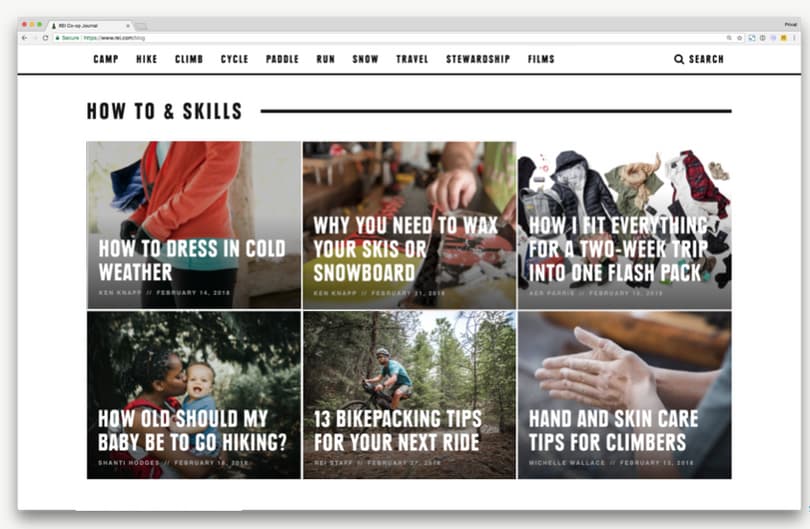Bookmark page with the star icon
This screenshot has width=810, height=529.
tap(740, 38)
